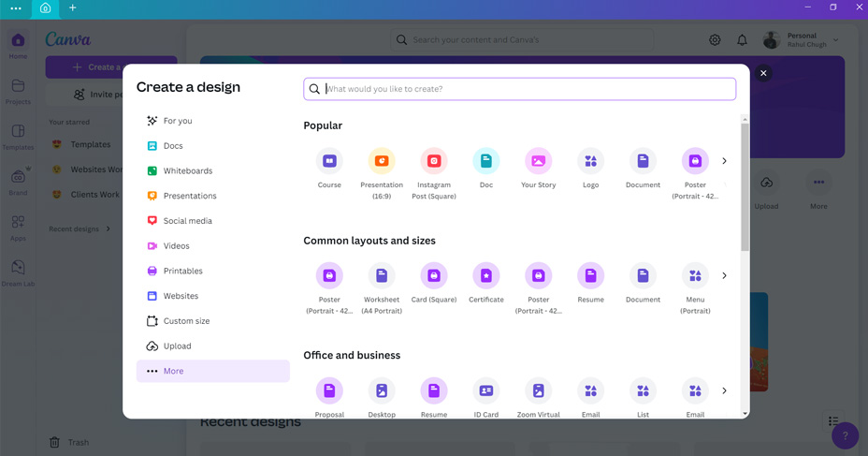Select Whiteboards category
This screenshot has width=868, height=456.
pos(213,170)
